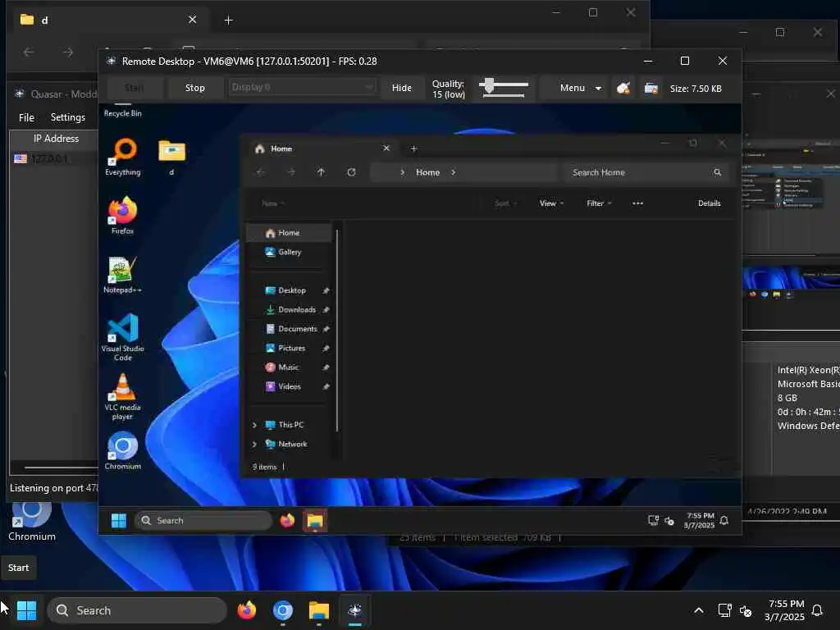The height and width of the screenshot is (630, 840).
Task: Open the folder named d on remote desktop
Action: tap(171, 157)
